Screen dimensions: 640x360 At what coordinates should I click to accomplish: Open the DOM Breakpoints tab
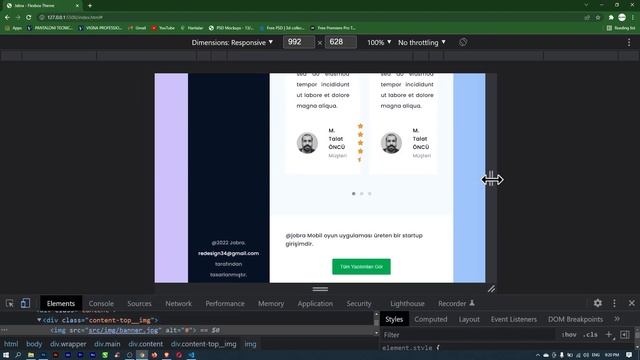coord(575,319)
